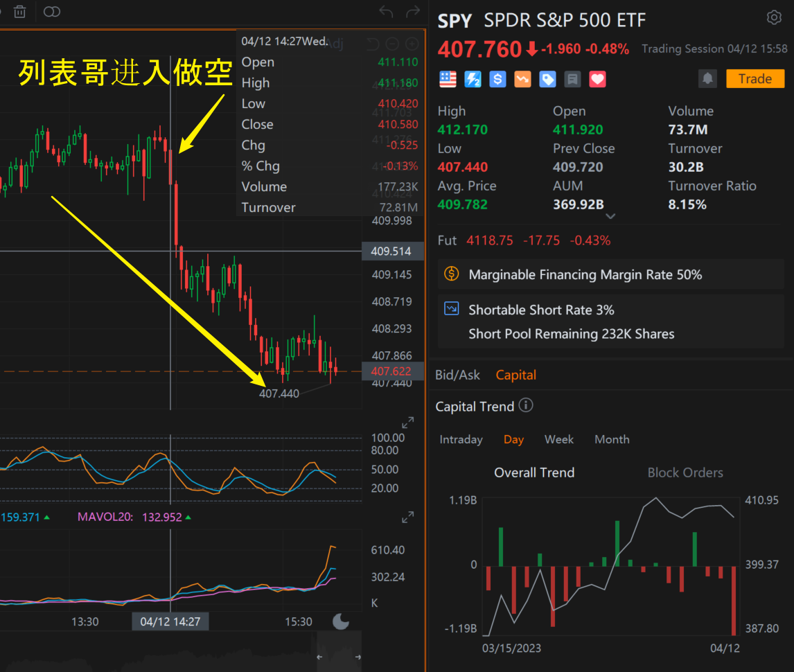The height and width of the screenshot is (672, 794).
Task: Set a price alert with bell icon
Action: tap(707, 79)
